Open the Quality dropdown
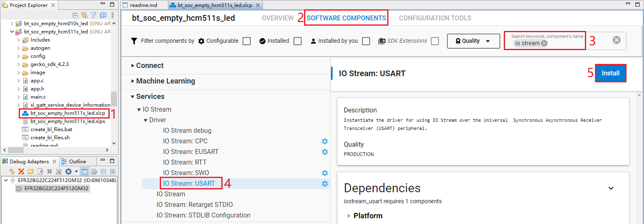Screen dimensions: 644x224 coord(473,41)
